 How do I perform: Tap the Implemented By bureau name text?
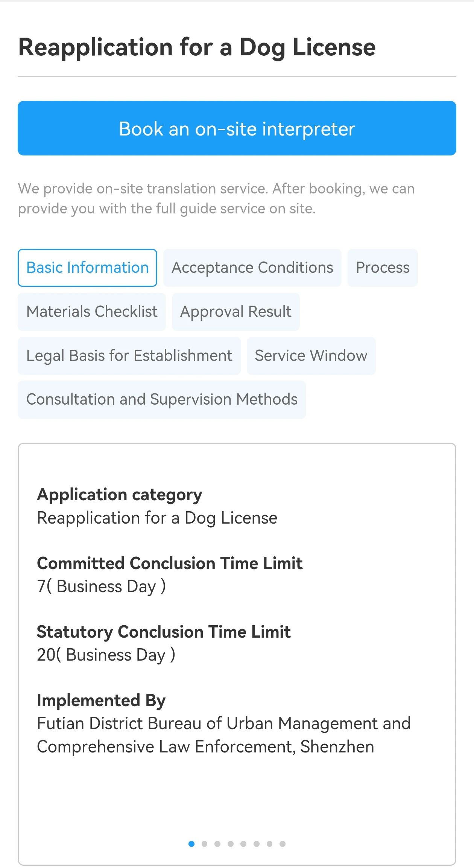point(224,735)
